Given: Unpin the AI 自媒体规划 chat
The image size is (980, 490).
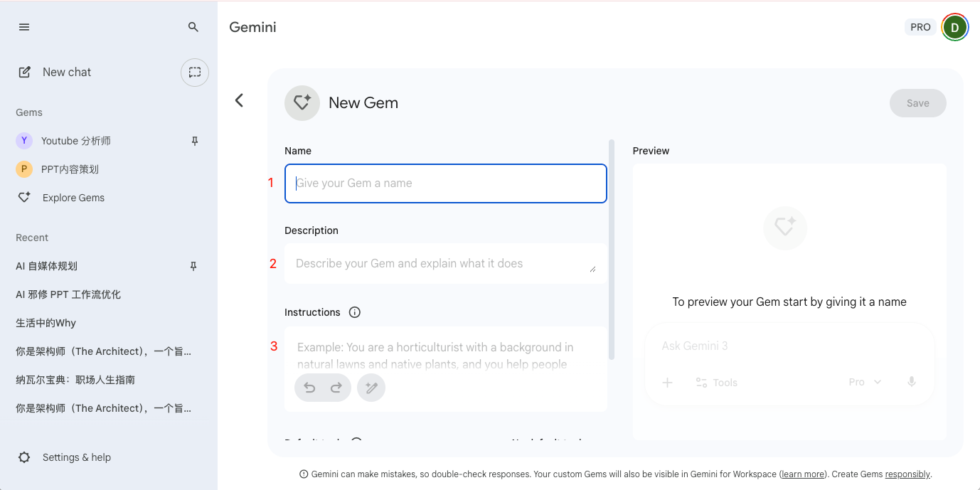Looking at the screenshot, I should (193, 266).
